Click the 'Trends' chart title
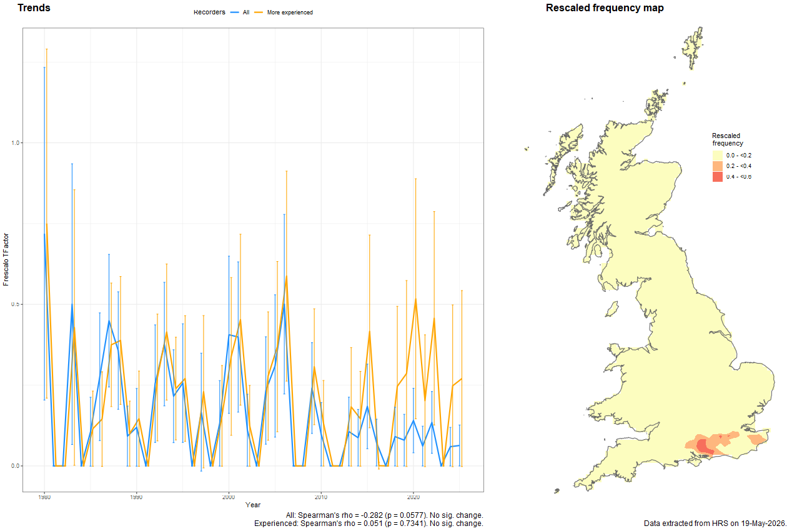Image resolution: width=812 pixels, height=531 pixels. pyautogui.click(x=34, y=8)
